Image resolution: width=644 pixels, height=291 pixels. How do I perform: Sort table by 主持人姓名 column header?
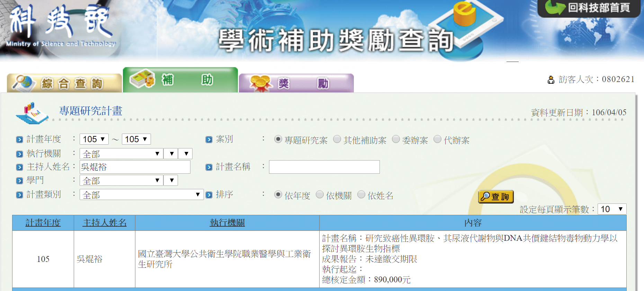pos(105,222)
